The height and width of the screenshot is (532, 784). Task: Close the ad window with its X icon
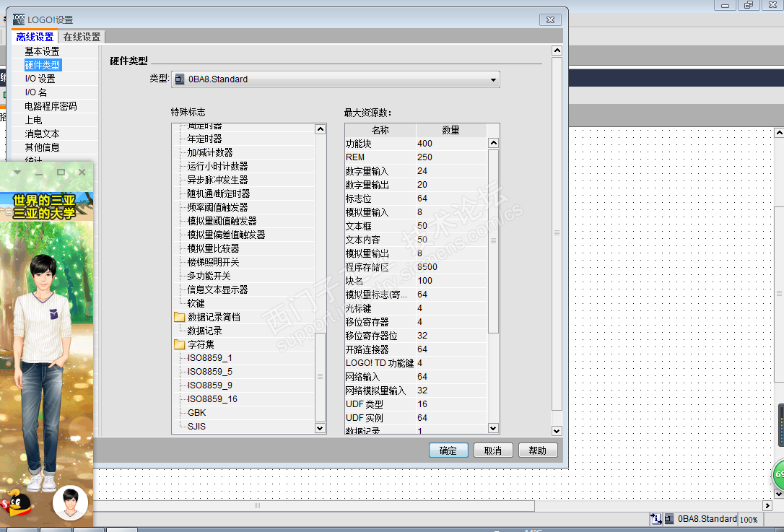pos(82,172)
